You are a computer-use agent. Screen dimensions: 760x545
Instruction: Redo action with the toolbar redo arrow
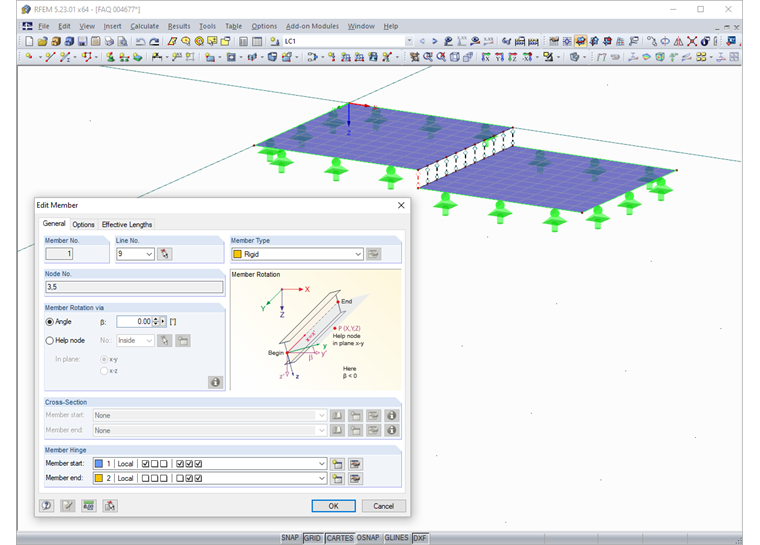click(x=154, y=41)
